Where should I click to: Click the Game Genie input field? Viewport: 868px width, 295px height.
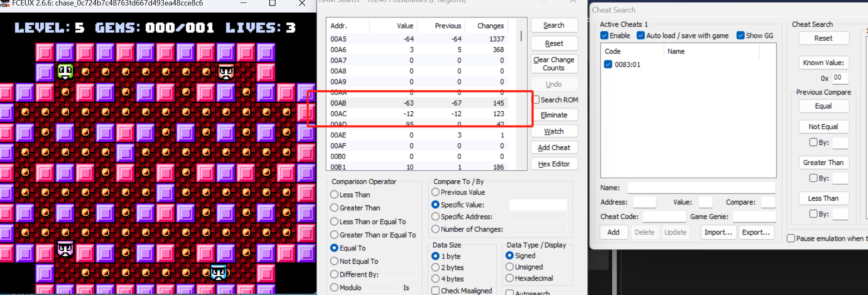tap(754, 216)
